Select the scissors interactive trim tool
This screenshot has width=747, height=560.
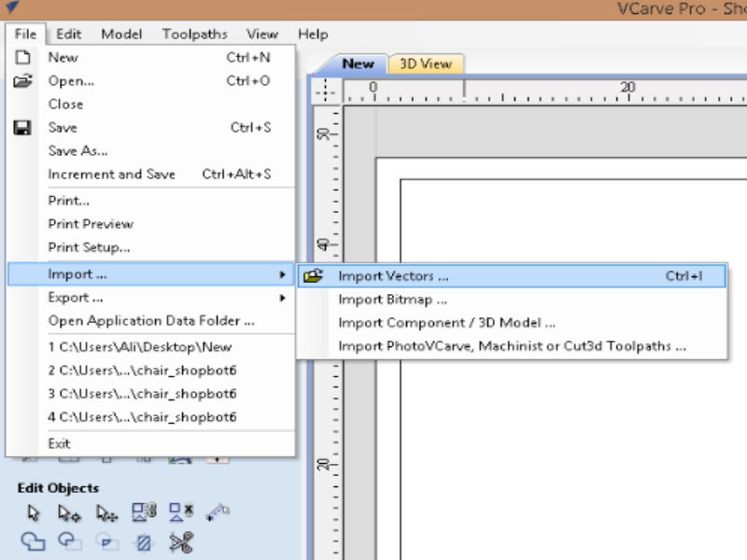(x=181, y=542)
